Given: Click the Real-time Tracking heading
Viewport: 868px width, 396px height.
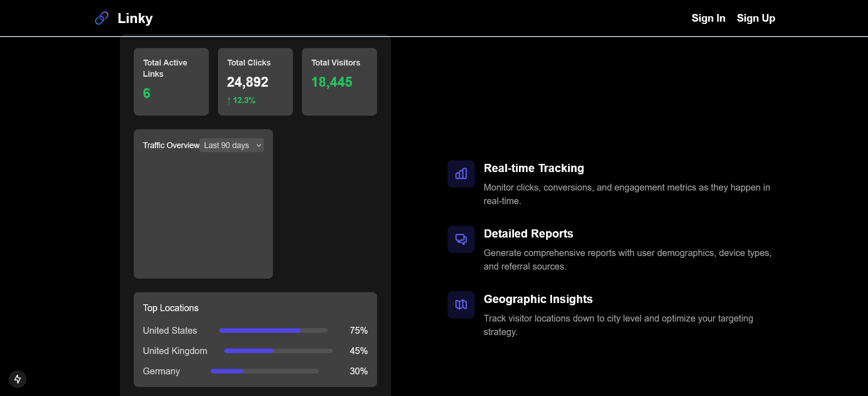Looking at the screenshot, I should pos(534,168).
